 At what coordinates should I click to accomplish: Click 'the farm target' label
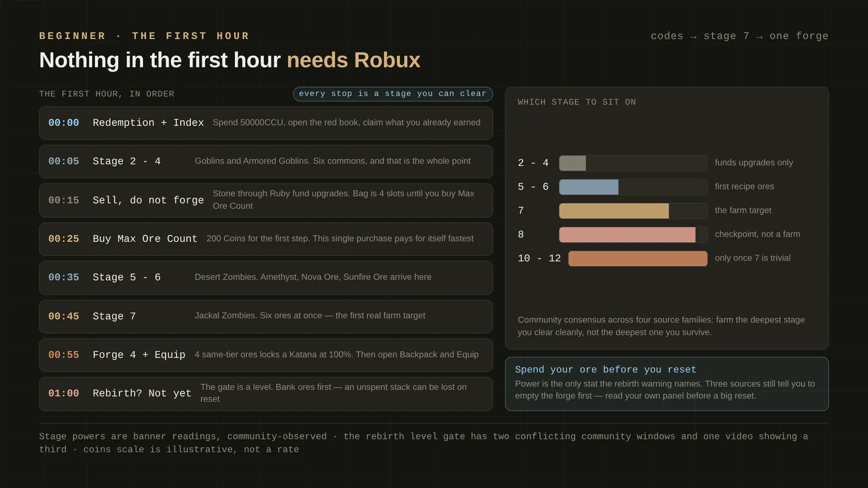coord(743,210)
